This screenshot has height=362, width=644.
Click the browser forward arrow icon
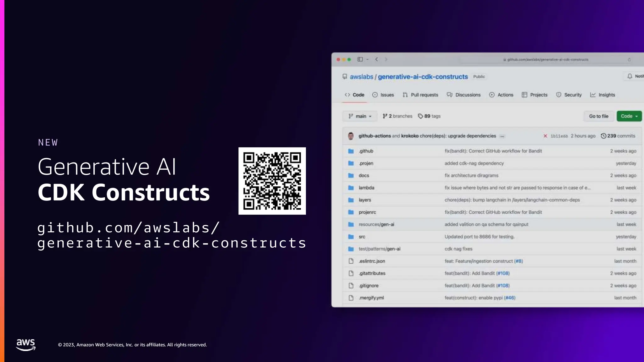click(386, 59)
